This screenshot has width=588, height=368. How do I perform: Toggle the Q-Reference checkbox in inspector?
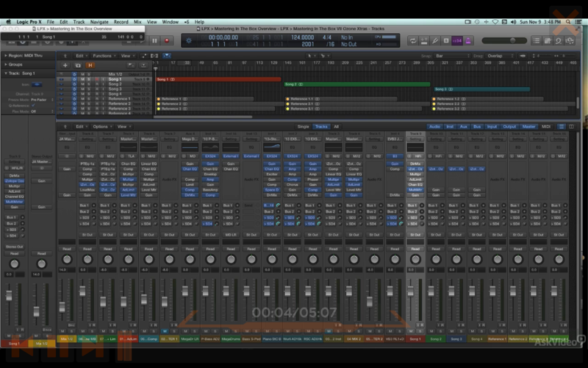click(x=33, y=105)
